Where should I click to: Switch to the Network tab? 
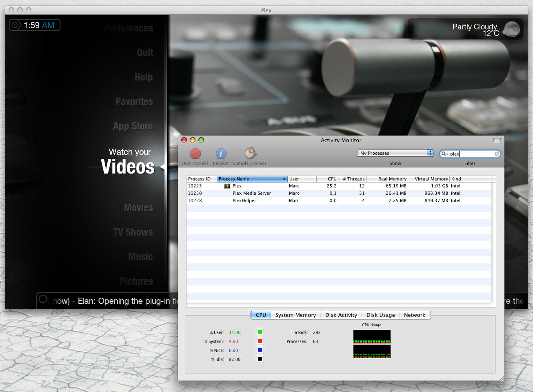tap(415, 315)
